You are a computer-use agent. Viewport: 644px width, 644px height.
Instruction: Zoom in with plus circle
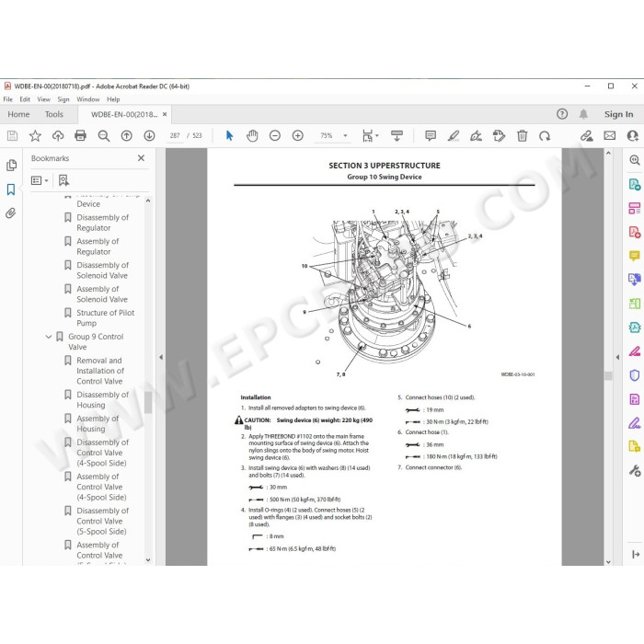(298, 135)
